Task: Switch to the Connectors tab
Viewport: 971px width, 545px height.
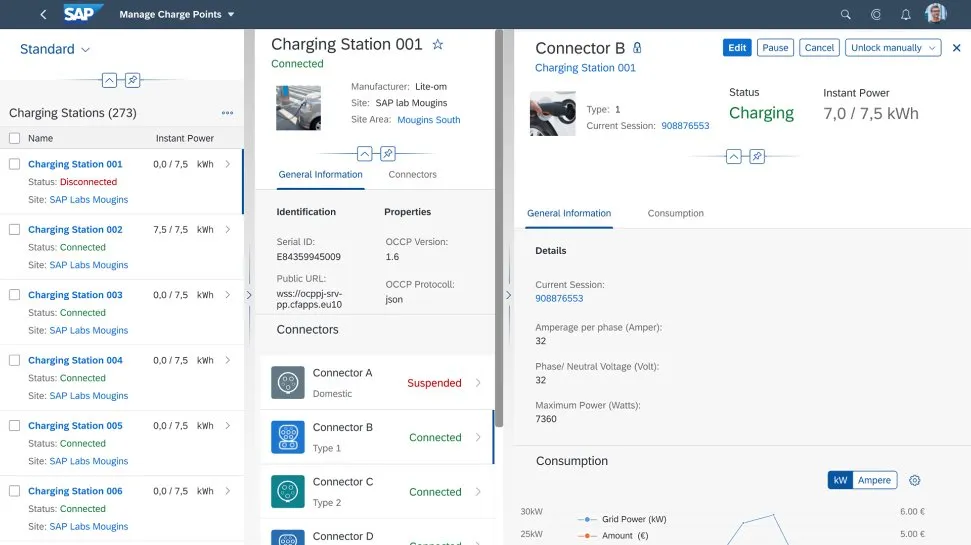Action: click(412, 175)
